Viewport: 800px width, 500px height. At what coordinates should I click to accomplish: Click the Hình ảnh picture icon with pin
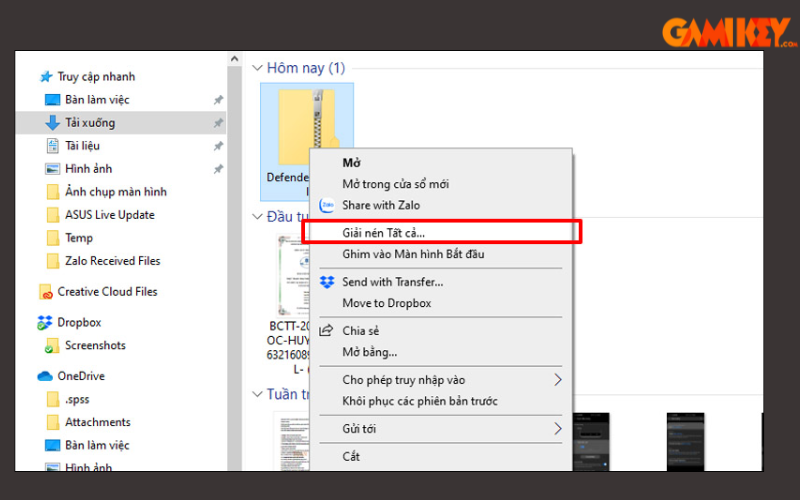[x=53, y=169]
